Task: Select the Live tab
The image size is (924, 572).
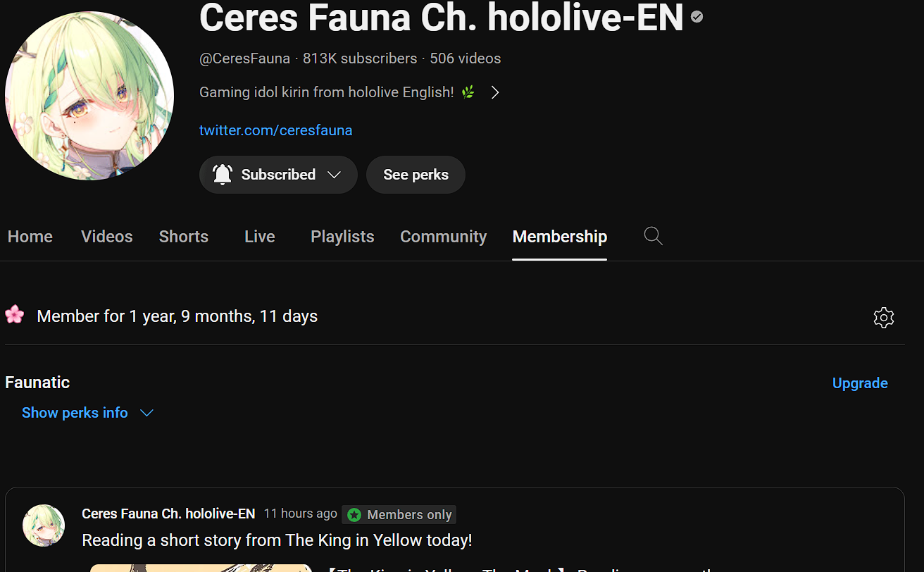Action: (260, 237)
